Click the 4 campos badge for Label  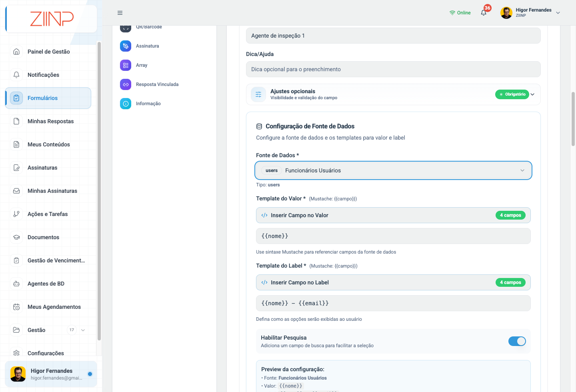pyautogui.click(x=510, y=282)
